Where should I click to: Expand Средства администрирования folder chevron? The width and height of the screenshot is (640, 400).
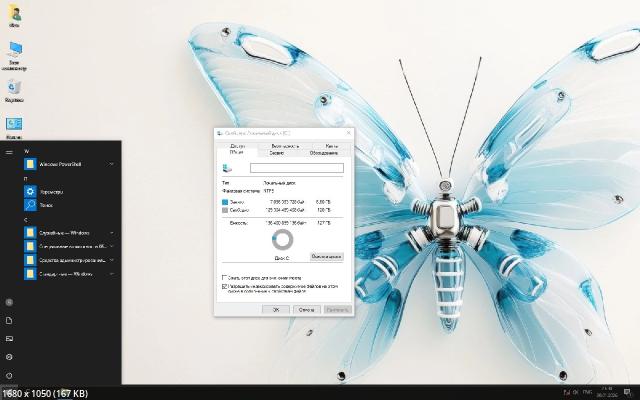click(112, 260)
